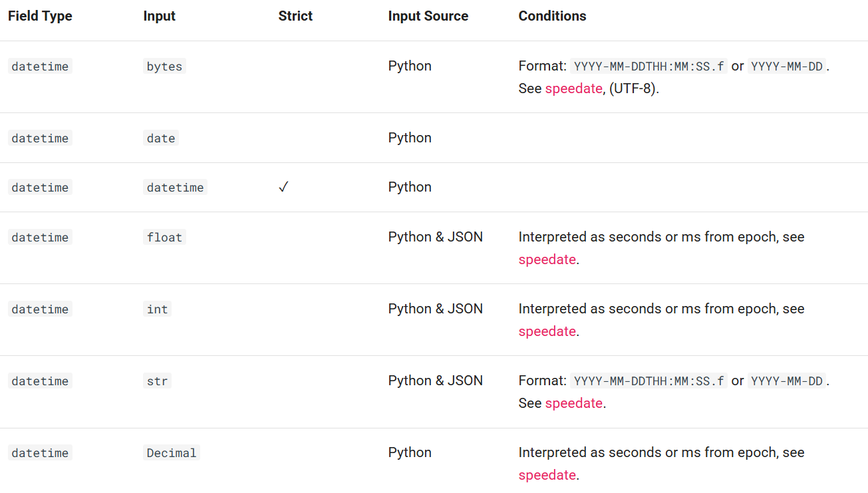Click the checkmark in the Strict column
The width and height of the screenshot is (868, 493).
(283, 187)
